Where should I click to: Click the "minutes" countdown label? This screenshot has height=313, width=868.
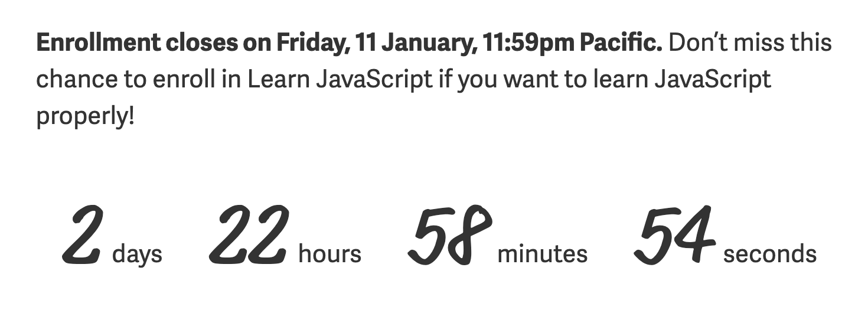pos(542,255)
